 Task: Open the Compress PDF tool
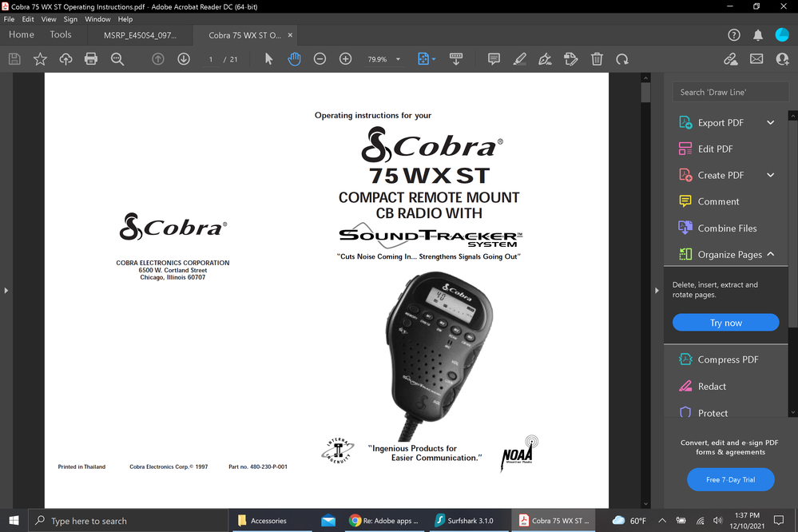click(728, 359)
